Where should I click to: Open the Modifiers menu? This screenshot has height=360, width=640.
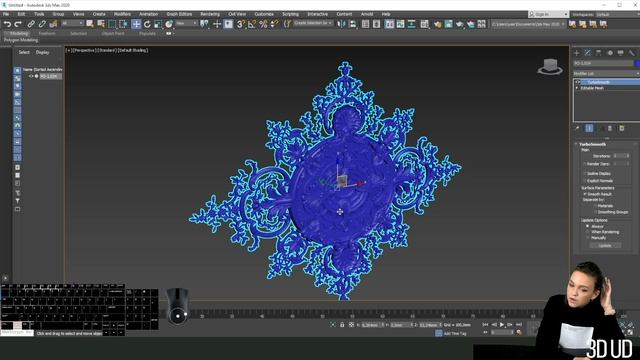point(122,14)
